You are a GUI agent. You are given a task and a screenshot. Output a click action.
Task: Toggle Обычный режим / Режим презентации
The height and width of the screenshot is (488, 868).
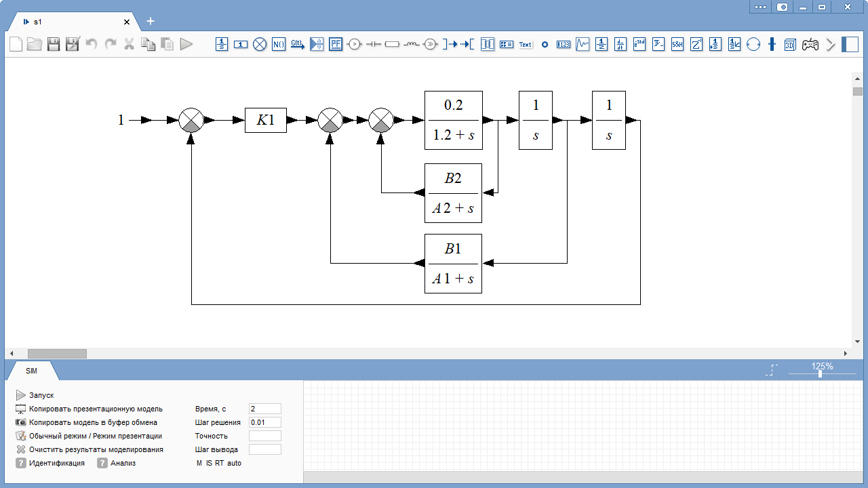point(89,436)
